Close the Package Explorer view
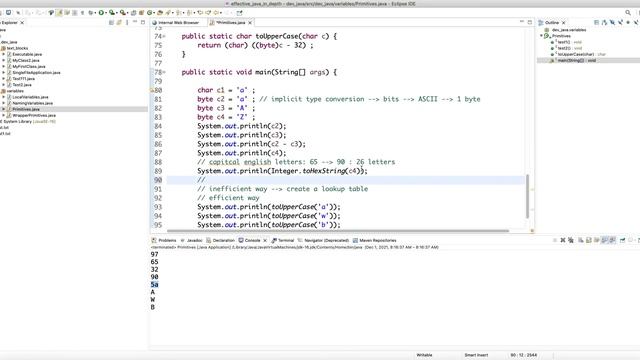This screenshot has height=360, width=640. click(22, 23)
